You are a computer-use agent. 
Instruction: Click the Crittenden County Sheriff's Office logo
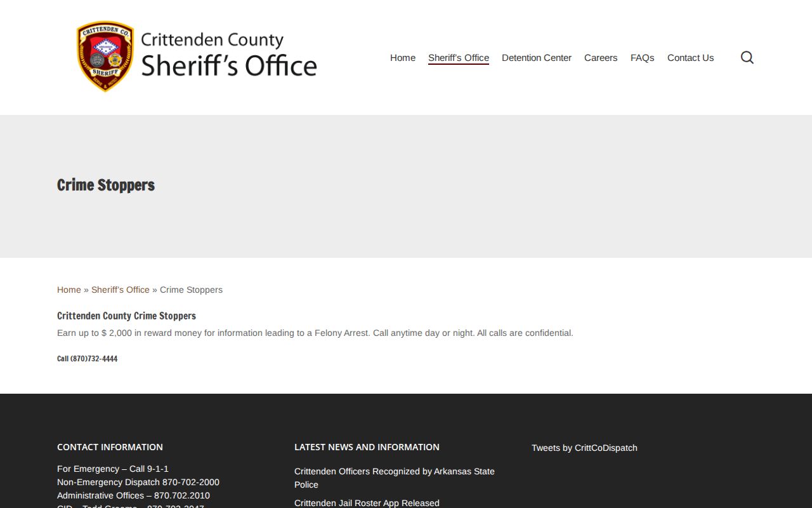pyautogui.click(x=196, y=57)
